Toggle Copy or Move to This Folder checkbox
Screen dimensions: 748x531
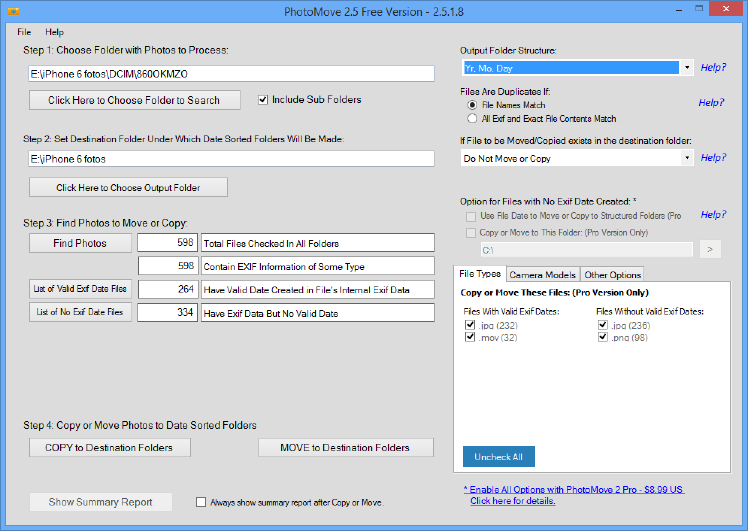(x=471, y=233)
